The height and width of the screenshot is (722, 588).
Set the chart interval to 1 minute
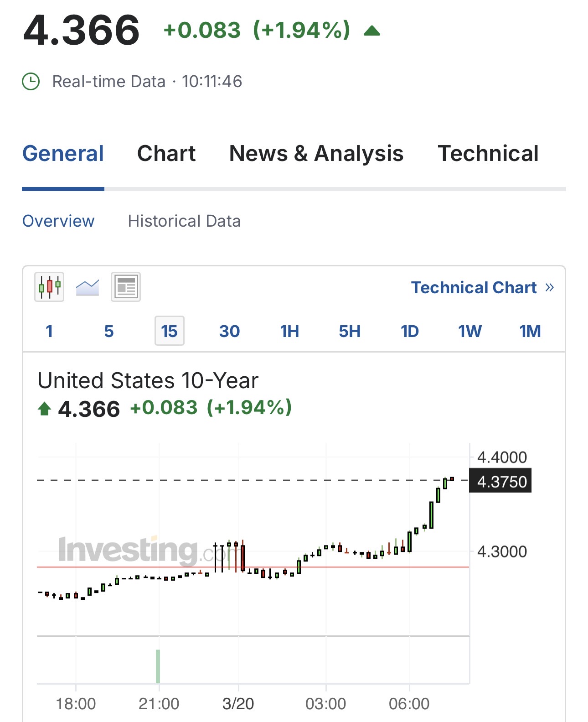(x=49, y=331)
